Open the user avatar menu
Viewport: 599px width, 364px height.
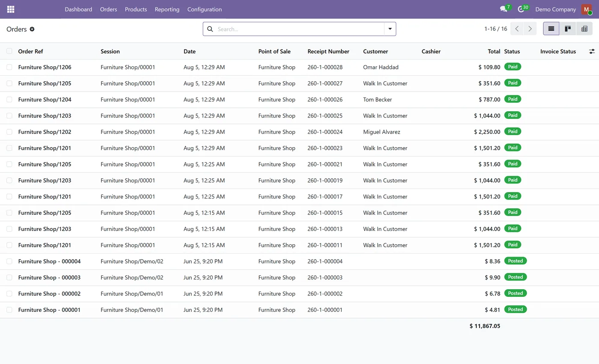(587, 9)
